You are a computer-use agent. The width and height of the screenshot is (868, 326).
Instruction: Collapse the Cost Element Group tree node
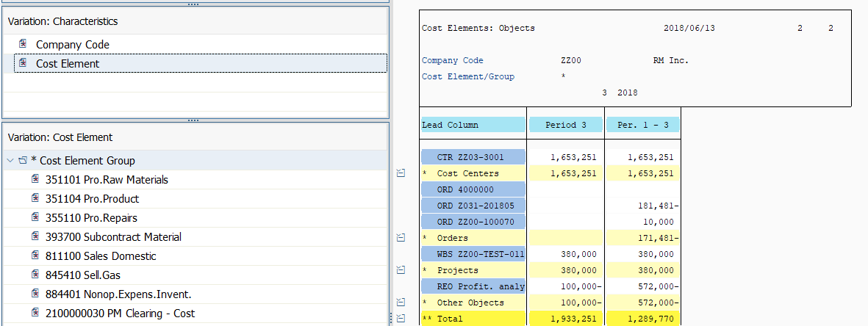tap(11, 161)
